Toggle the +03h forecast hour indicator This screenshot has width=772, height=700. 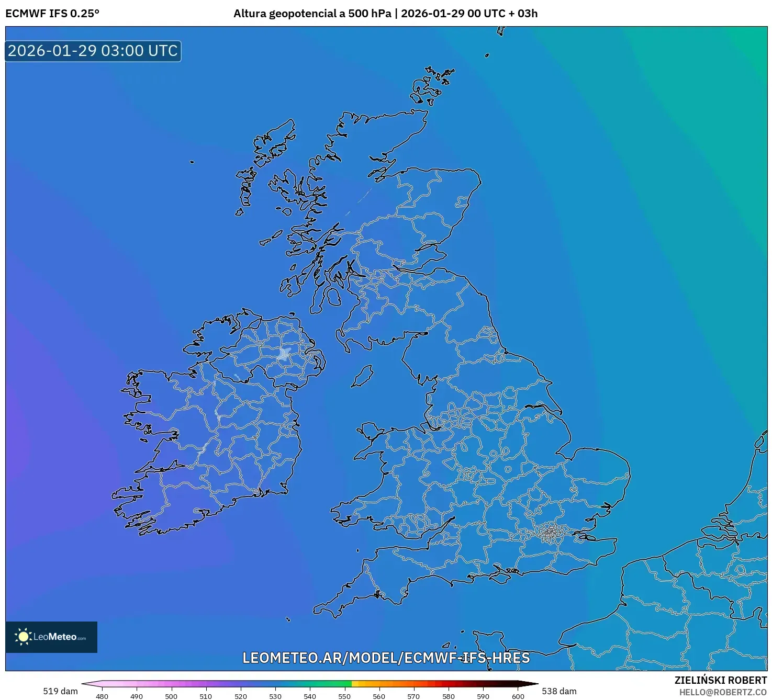point(523,14)
